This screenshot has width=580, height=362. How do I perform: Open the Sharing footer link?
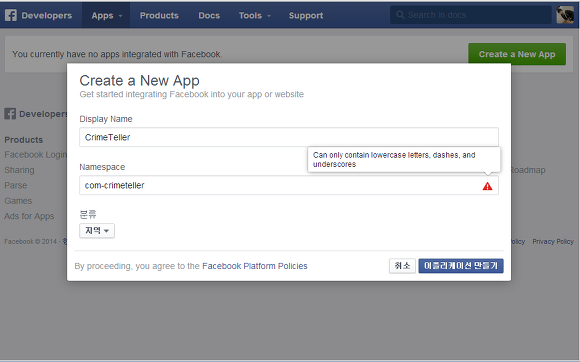19,170
